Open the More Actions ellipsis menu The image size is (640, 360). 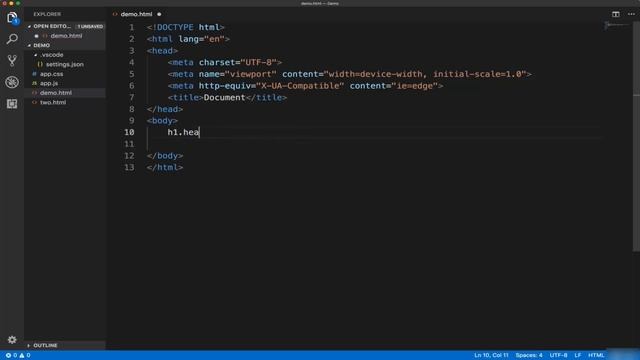click(x=631, y=14)
